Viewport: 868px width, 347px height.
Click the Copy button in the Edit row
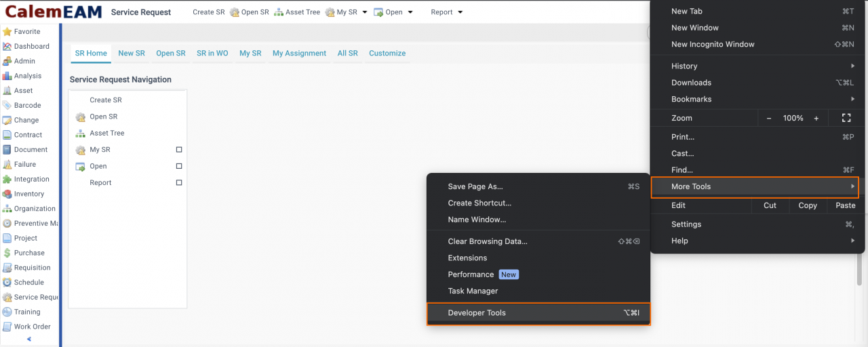click(808, 205)
